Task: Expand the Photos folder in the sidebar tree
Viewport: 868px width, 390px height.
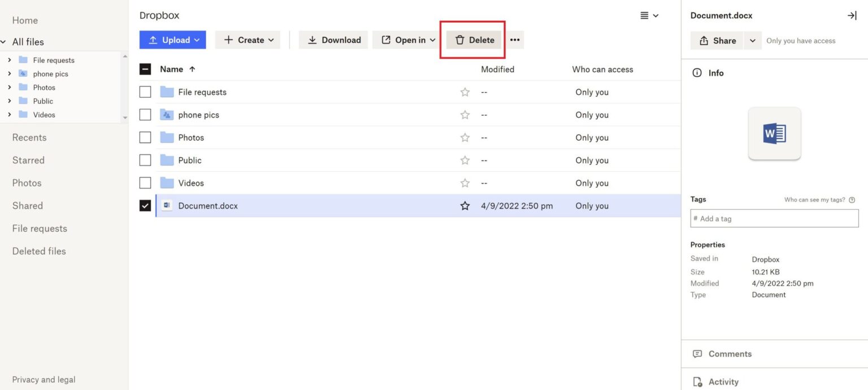Action: point(10,87)
